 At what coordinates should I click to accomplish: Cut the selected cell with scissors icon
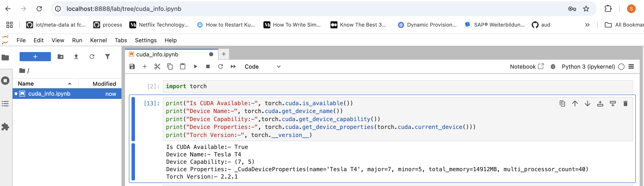(157, 66)
